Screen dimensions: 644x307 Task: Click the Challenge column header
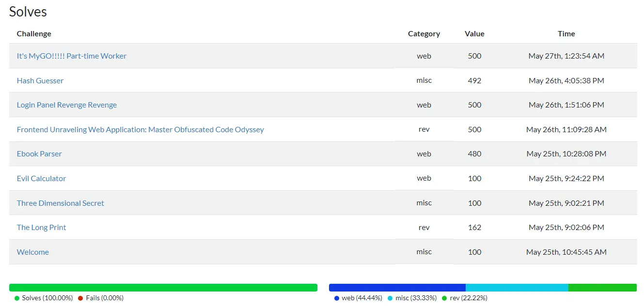[x=34, y=34]
